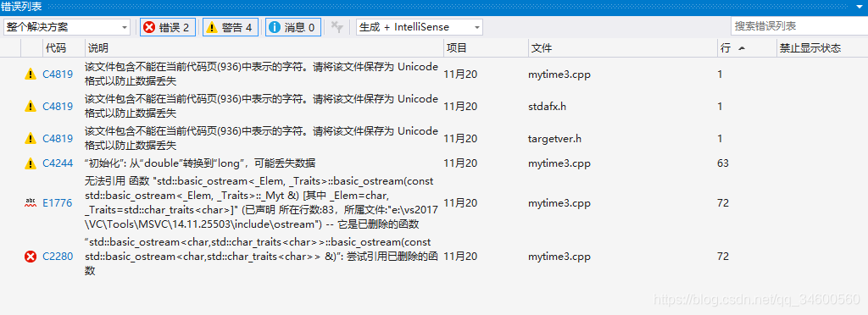Sort by the 说明 column header

[264, 48]
